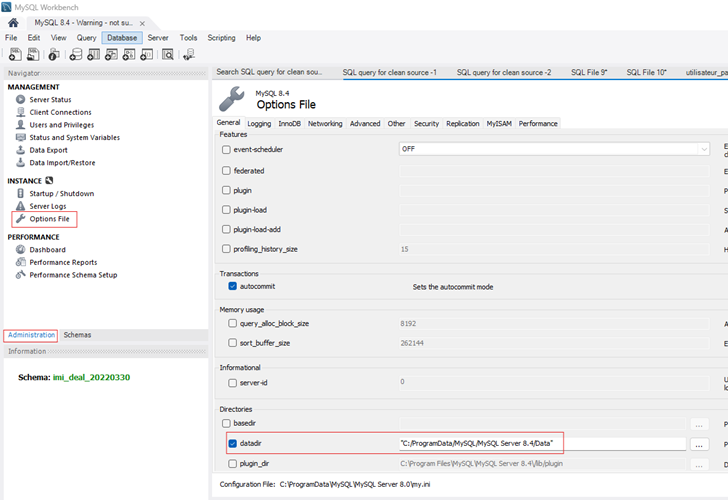Open Users and Privileges
The width and height of the screenshot is (728, 500).
click(x=62, y=125)
